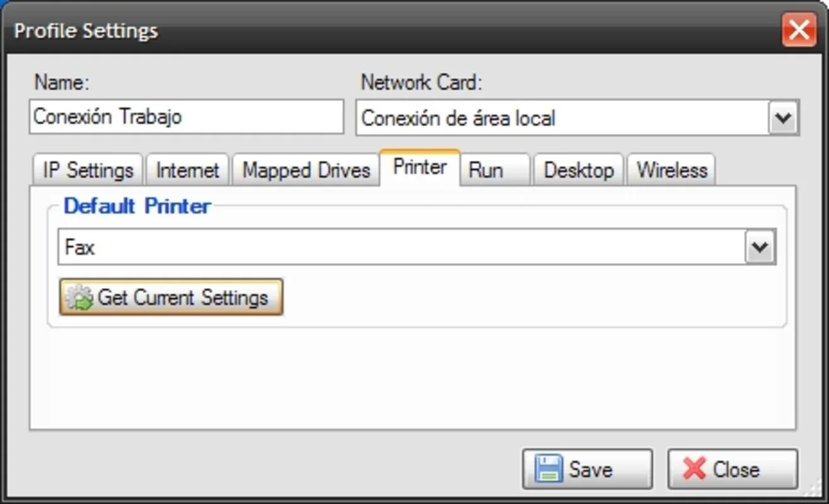Screen dimensions: 829x504
Task: Select the Printer tab
Action: coord(420,168)
